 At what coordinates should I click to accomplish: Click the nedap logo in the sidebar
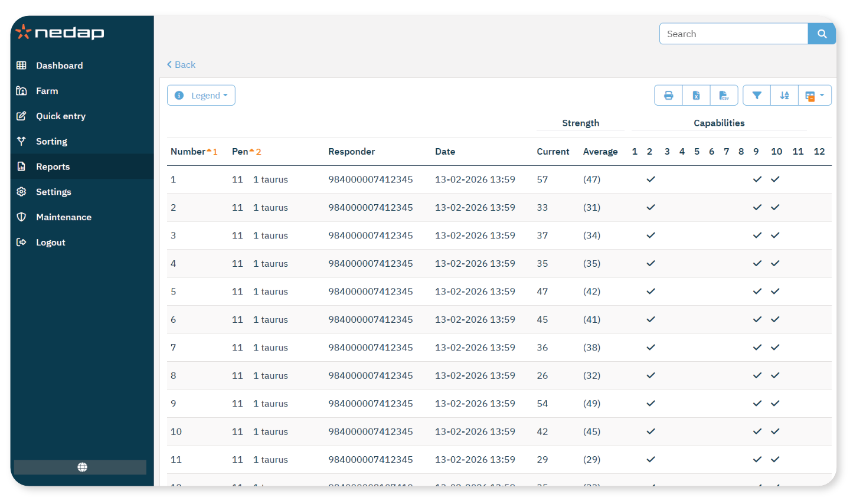pyautogui.click(x=60, y=32)
